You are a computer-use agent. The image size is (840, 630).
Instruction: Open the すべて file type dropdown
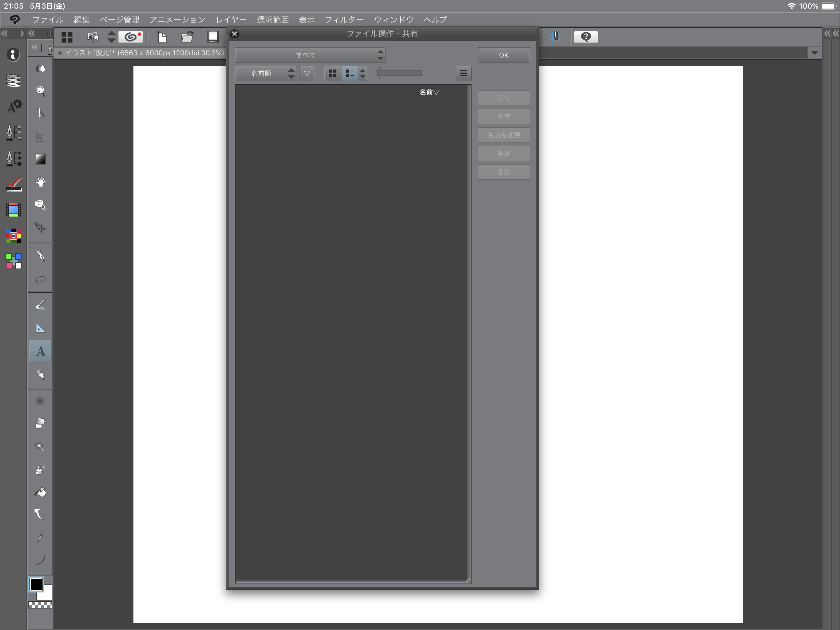click(x=310, y=55)
